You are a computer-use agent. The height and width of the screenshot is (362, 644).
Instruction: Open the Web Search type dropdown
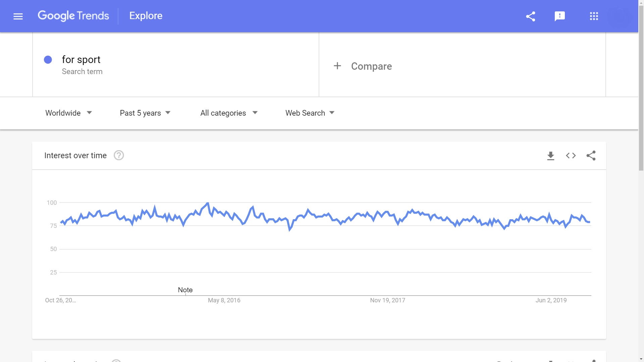click(x=310, y=113)
